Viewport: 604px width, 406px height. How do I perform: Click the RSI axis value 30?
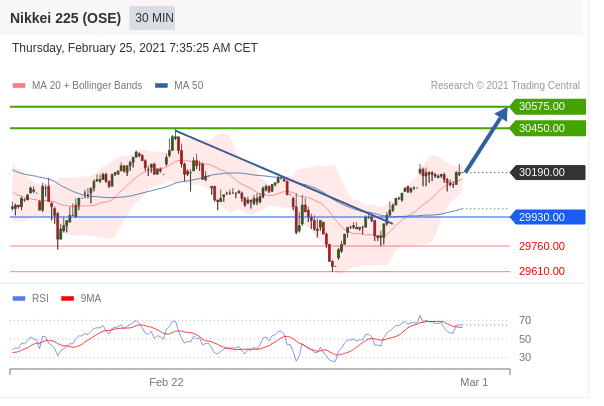tap(525, 357)
